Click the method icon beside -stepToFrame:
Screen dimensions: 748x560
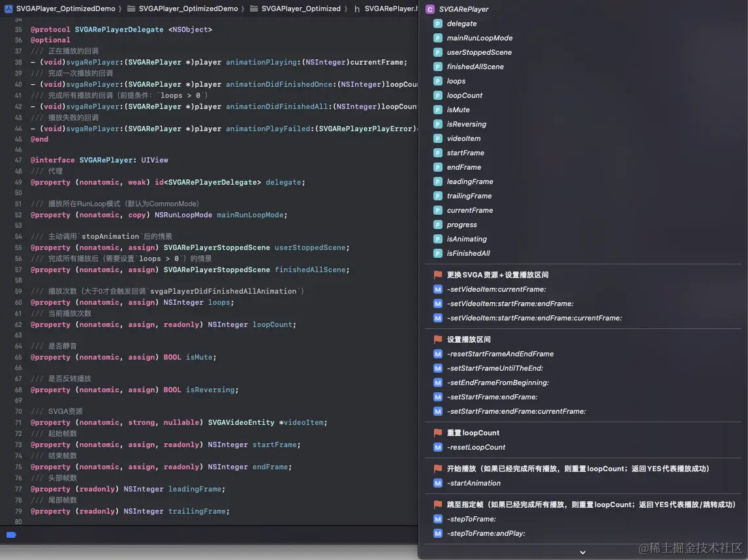point(437,519)
